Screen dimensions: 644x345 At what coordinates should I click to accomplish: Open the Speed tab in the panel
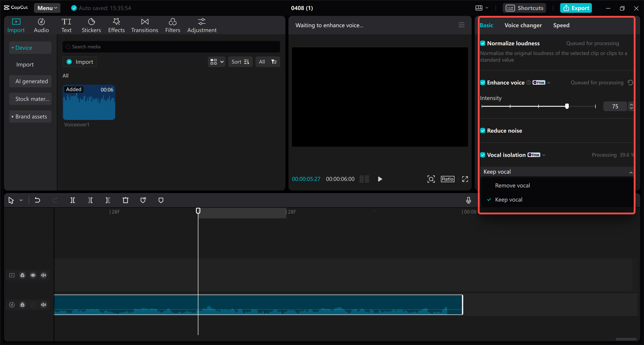coord(561,25)
